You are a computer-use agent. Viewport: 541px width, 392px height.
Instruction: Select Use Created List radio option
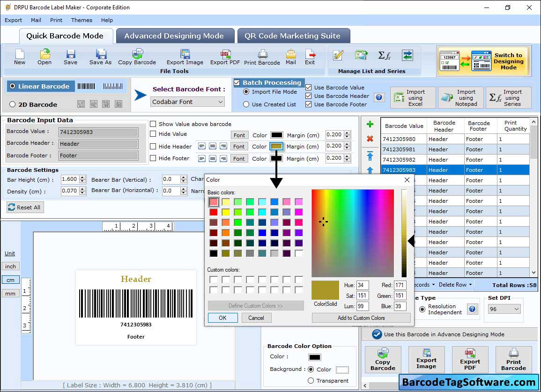click(246, 104)
